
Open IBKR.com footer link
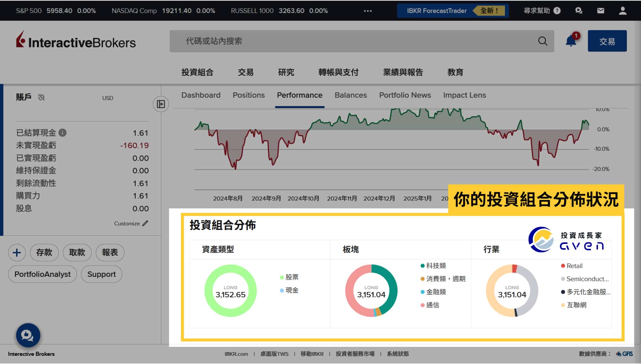(x=236, y=354)
